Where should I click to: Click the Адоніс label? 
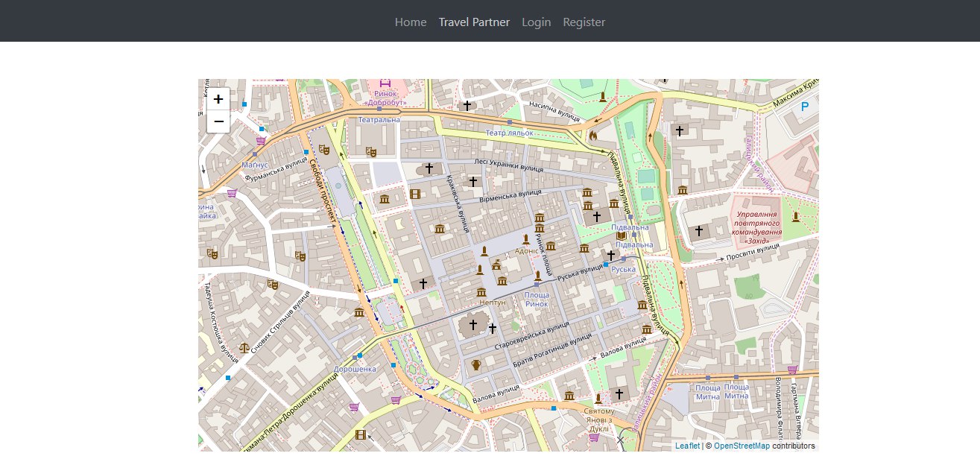click(526, 251)
